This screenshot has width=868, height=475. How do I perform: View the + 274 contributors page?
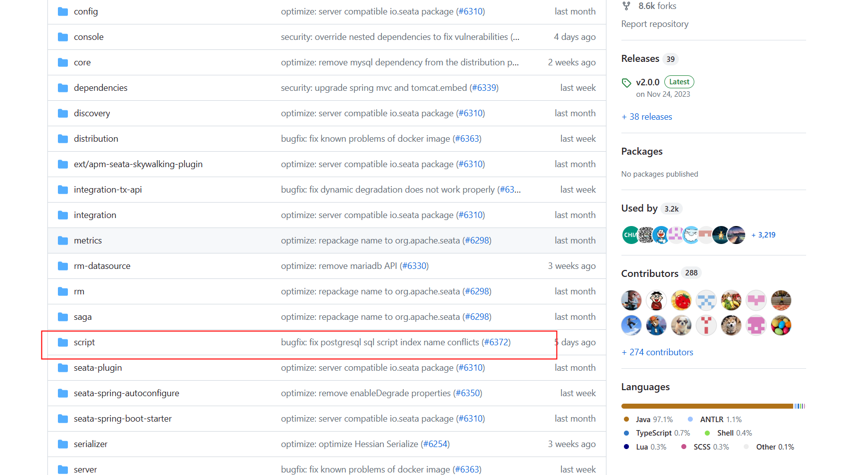tap(657, 352)
